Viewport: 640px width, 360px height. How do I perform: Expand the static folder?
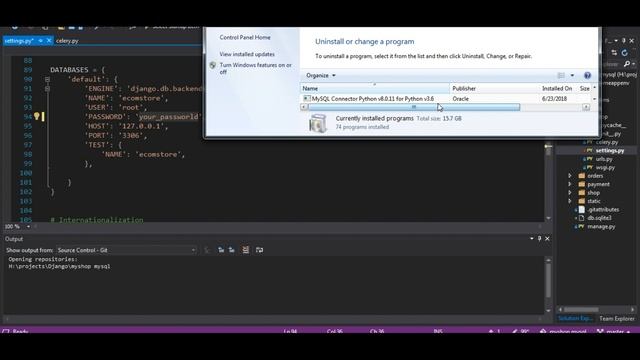pyautogui.click(x=570, y=201)
